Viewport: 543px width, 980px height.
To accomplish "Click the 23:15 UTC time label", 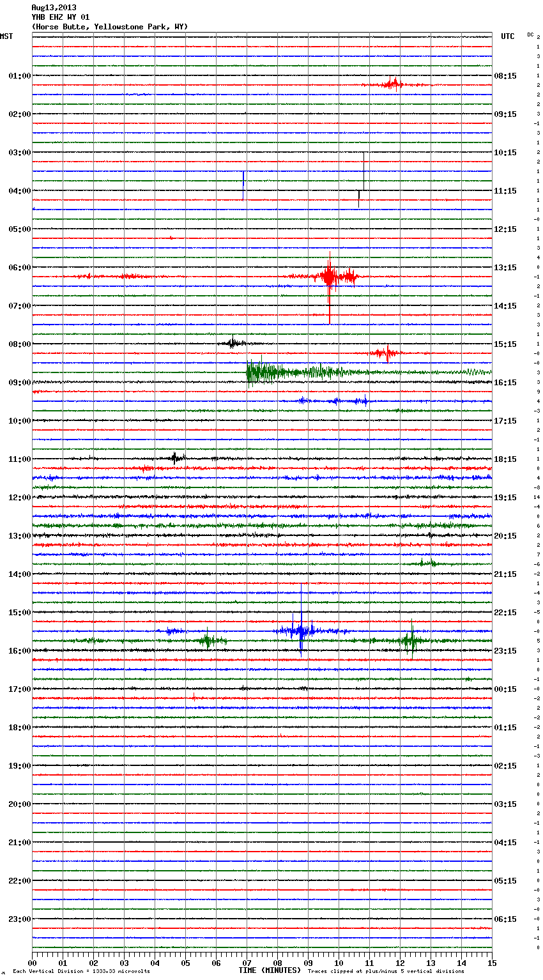I will [505, 651].
